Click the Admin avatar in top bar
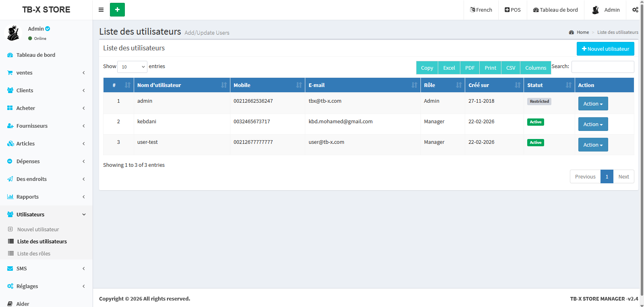The image size is (644, 307). pyautogui.click(x=596, y=10)
